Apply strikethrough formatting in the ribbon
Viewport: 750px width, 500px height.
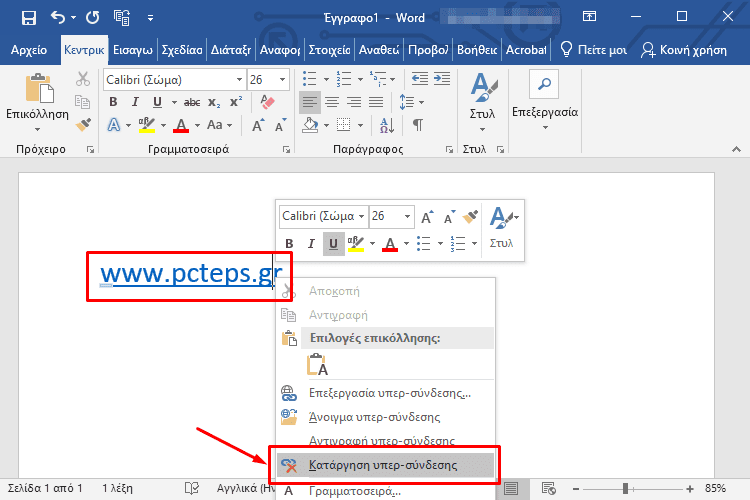192,102
